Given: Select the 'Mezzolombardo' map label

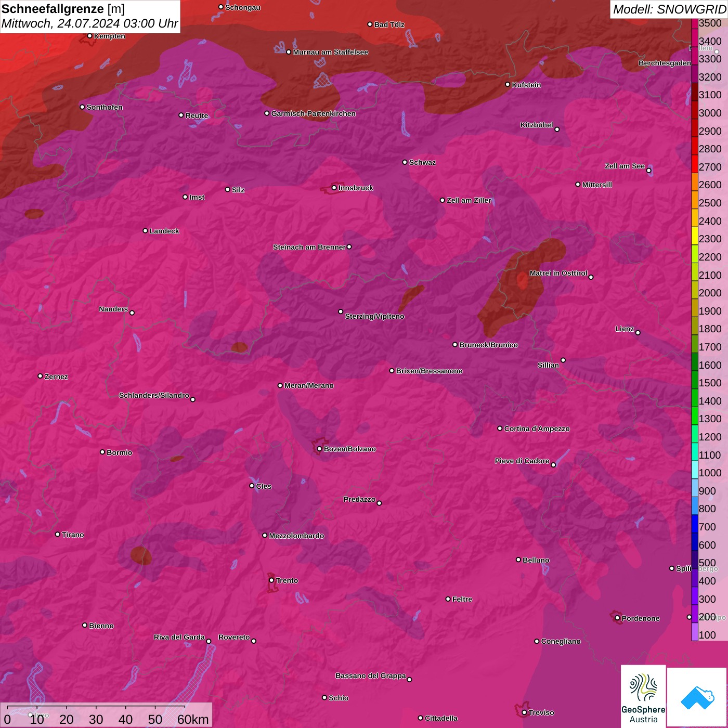Looking at the screenshot, I should click(296, 536).
